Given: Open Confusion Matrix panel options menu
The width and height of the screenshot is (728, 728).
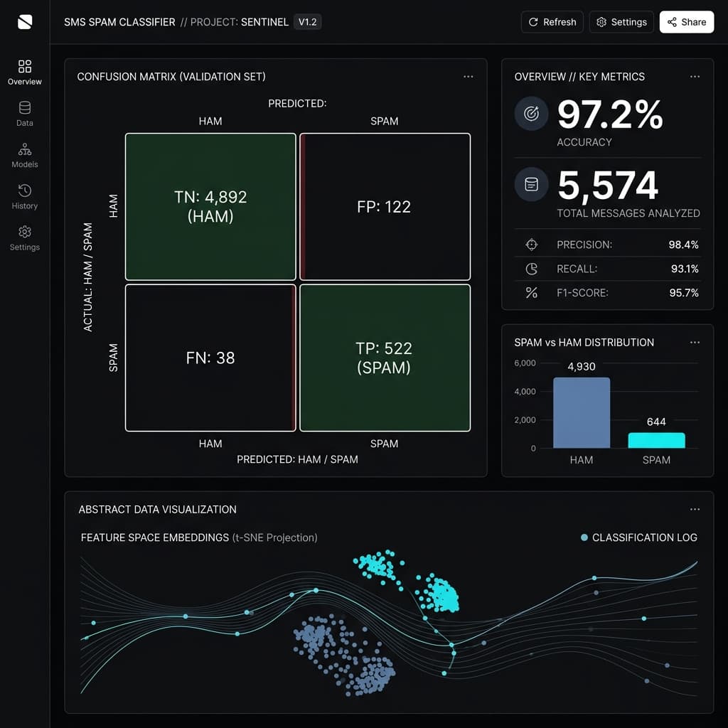Looking at the screenshot, I should pos(468,77).
